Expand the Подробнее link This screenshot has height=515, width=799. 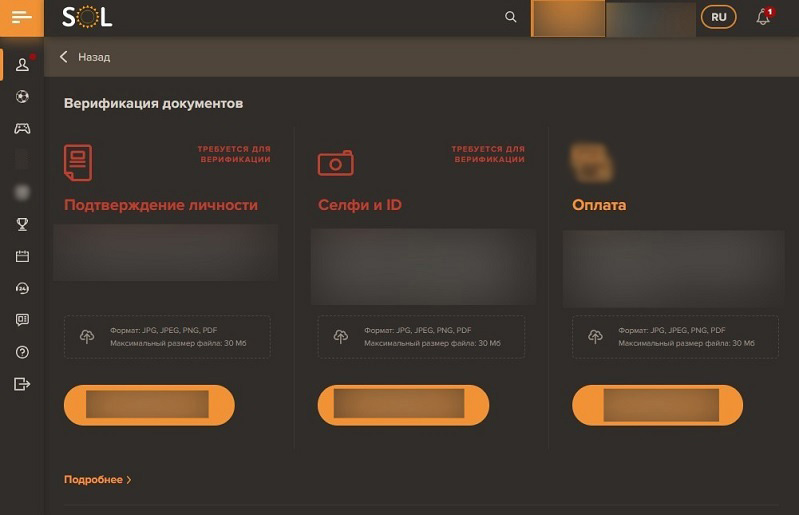pyautogui.click(x=97, y=480)
